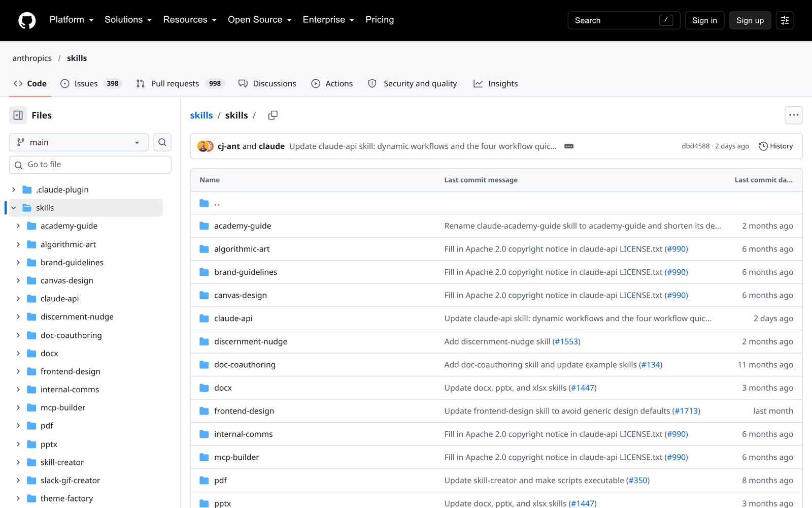
Task: Open commit hash dbd4588
Action: click(695, 146)
